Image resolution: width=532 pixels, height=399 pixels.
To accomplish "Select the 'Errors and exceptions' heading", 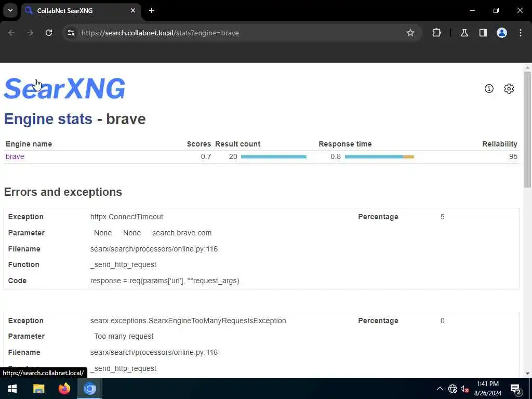I will pos(63,192).
